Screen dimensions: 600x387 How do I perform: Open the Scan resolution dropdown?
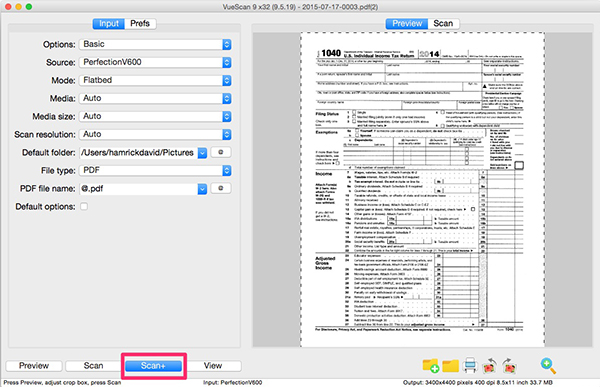coord(155,134)
